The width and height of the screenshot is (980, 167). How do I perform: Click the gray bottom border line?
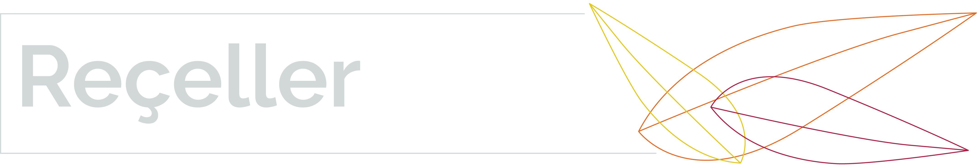328,153
